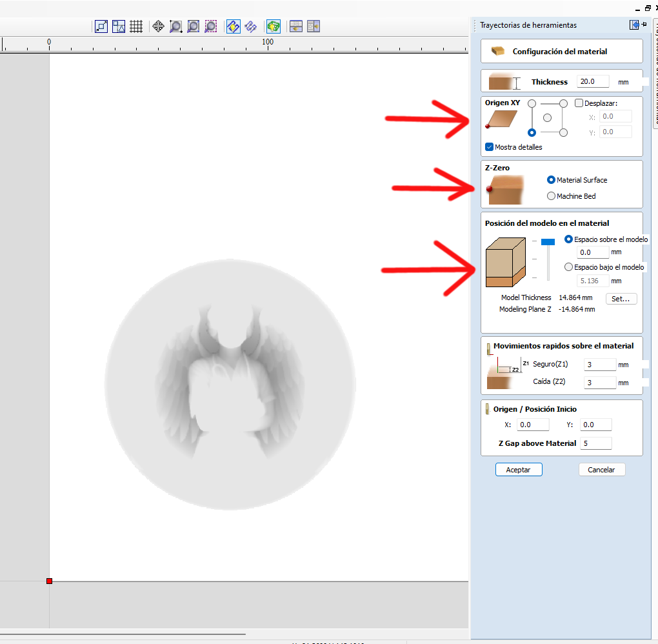This screenshot has height=644, width=658.
Task: Toggle the snap grid icon
Action: [136, 26]
